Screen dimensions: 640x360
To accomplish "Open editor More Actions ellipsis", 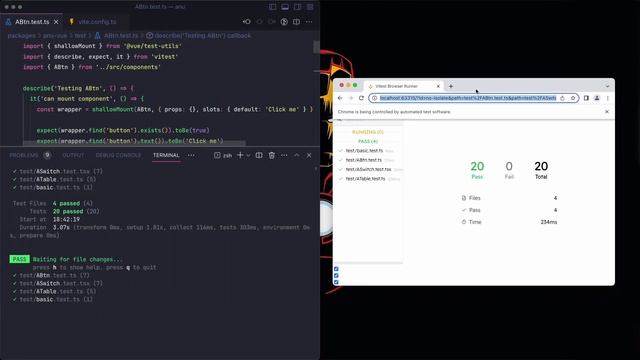I will point(309,22).
